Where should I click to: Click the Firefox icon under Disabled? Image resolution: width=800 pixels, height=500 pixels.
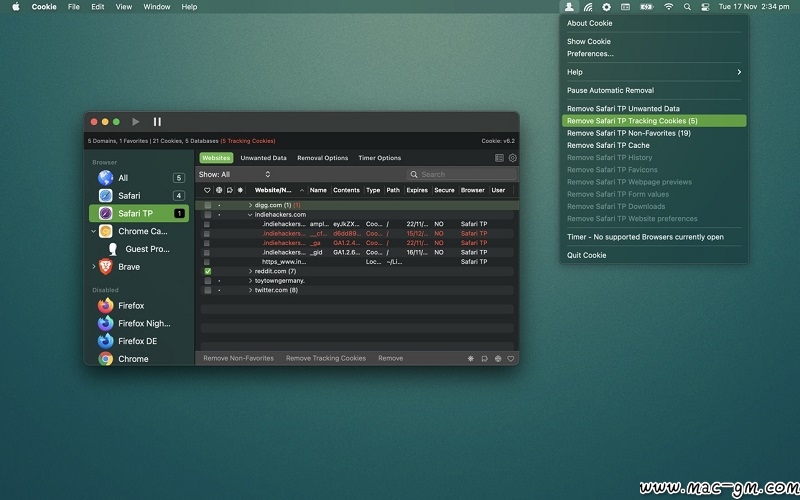tap(106, 306)
